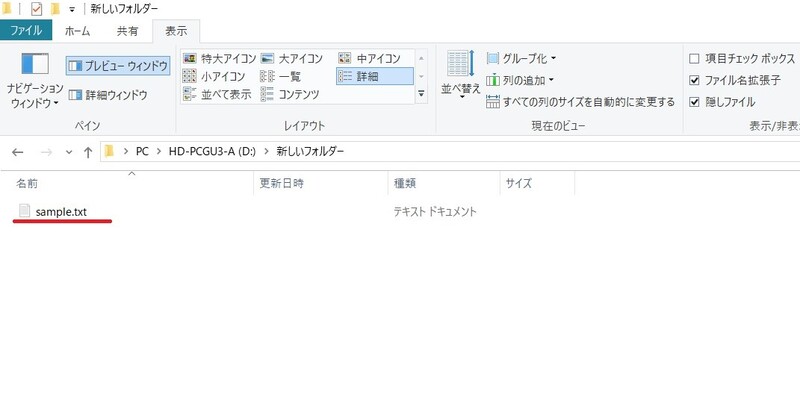Switch to the Share (共有) tab
This screenshot has height=418, width=800.
(127, 31)
